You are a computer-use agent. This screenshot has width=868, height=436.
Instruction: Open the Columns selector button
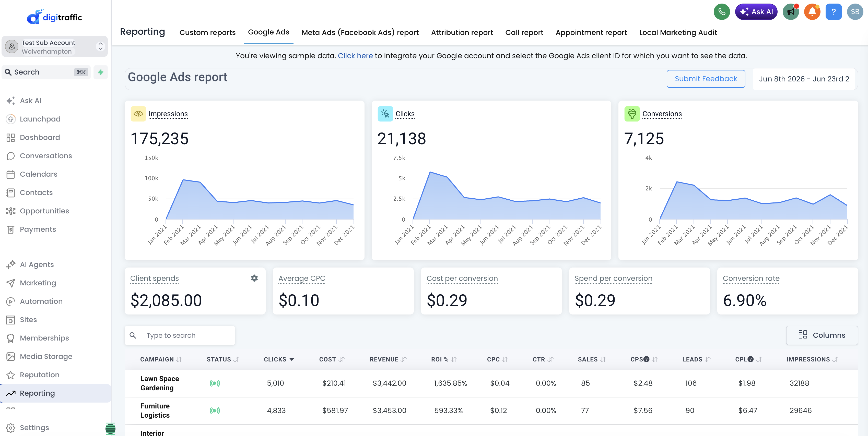(x=822, y=335)
